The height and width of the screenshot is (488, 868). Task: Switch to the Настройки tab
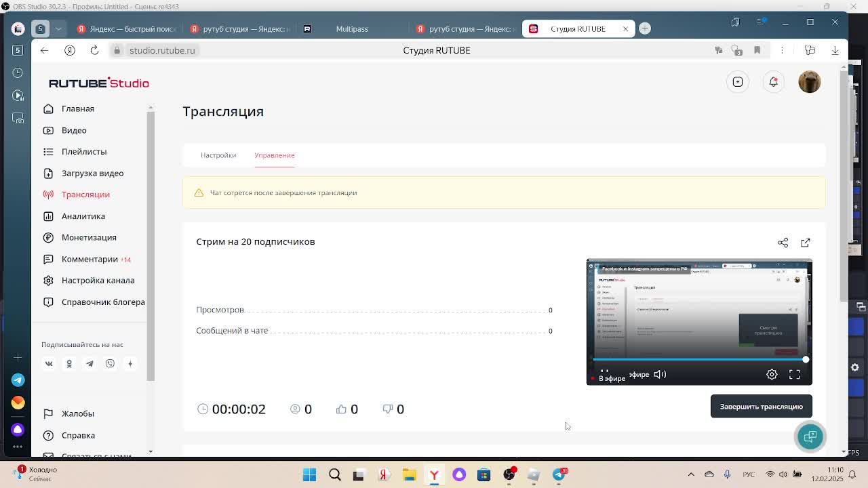[x=218, y=155]
